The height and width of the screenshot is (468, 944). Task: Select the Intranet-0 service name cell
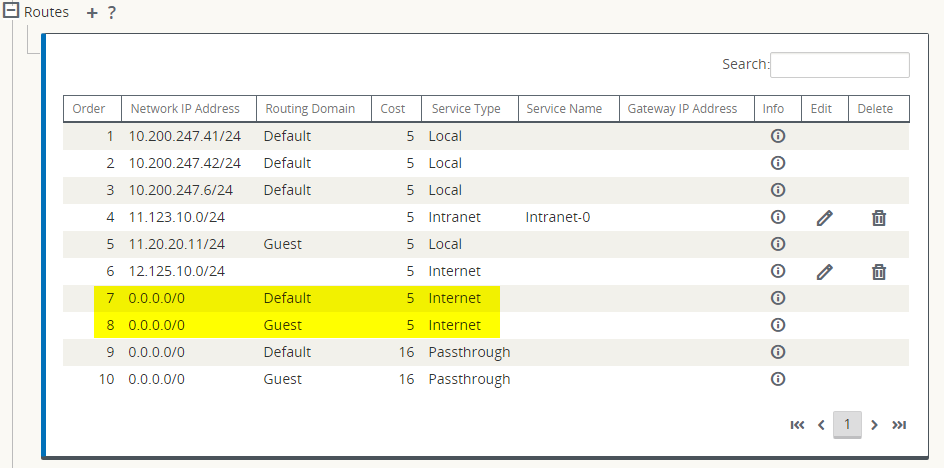pos(557,217)
